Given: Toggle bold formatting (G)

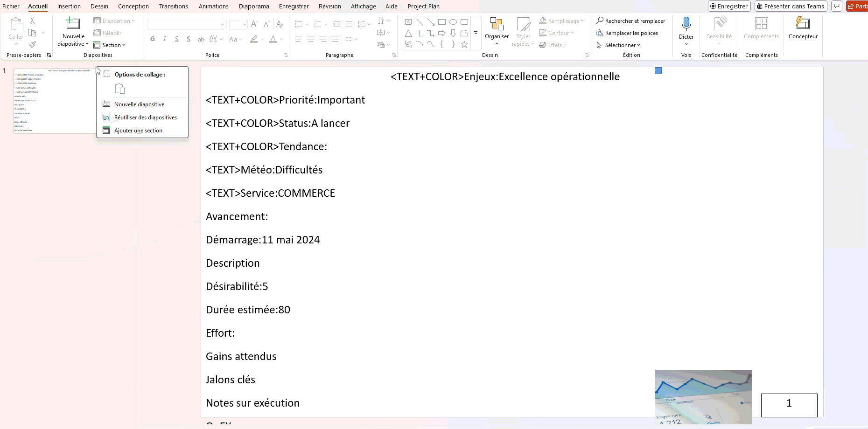Looking at the screenshot, I should point(153,39).
